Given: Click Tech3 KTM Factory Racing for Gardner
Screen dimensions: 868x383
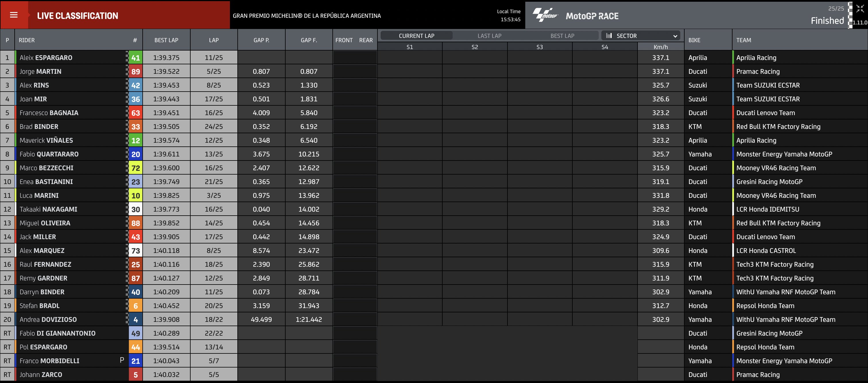Looking at the screenshot, I should [x=775, y=278].
